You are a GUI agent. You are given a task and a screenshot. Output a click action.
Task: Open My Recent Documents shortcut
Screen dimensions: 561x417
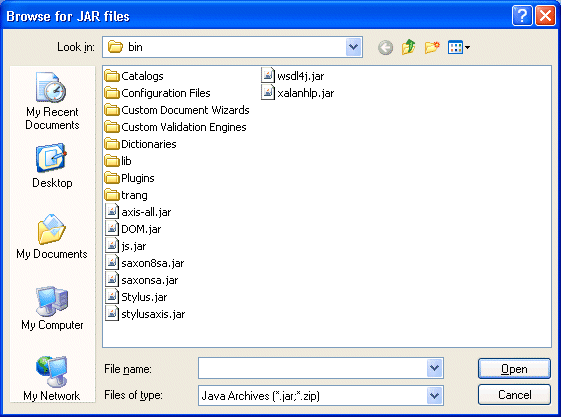click(x=52, y=101)
